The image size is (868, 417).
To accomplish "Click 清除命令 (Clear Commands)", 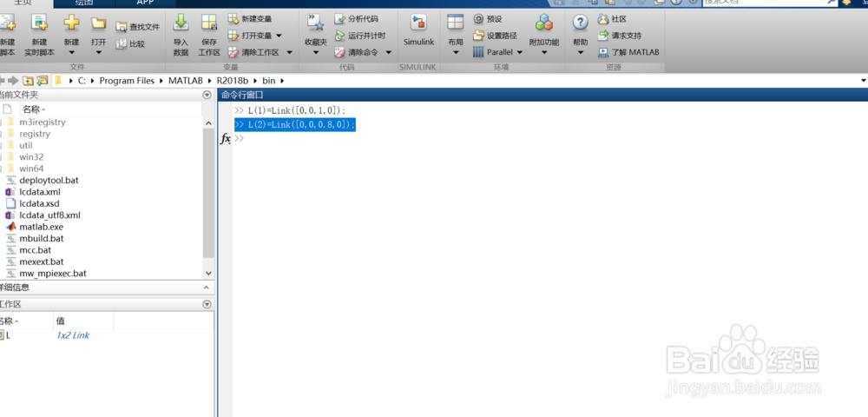I will (x=357, y=52).
